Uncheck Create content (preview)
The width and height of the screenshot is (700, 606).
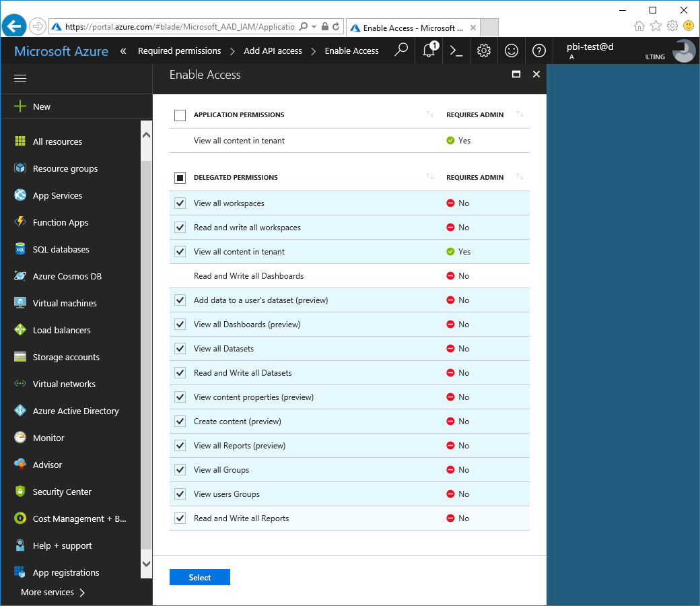point(180,421)
